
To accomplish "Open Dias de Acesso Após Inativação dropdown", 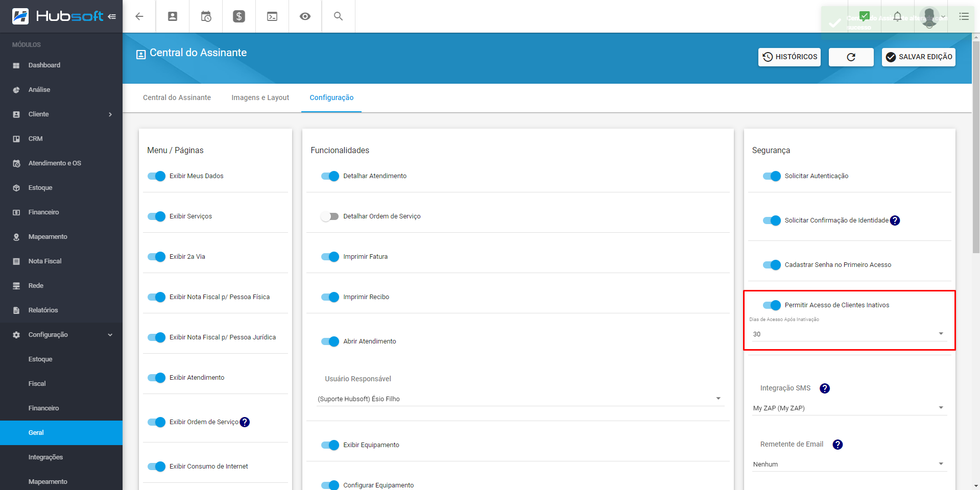I will pyautogui.click(x=849, y=334).
